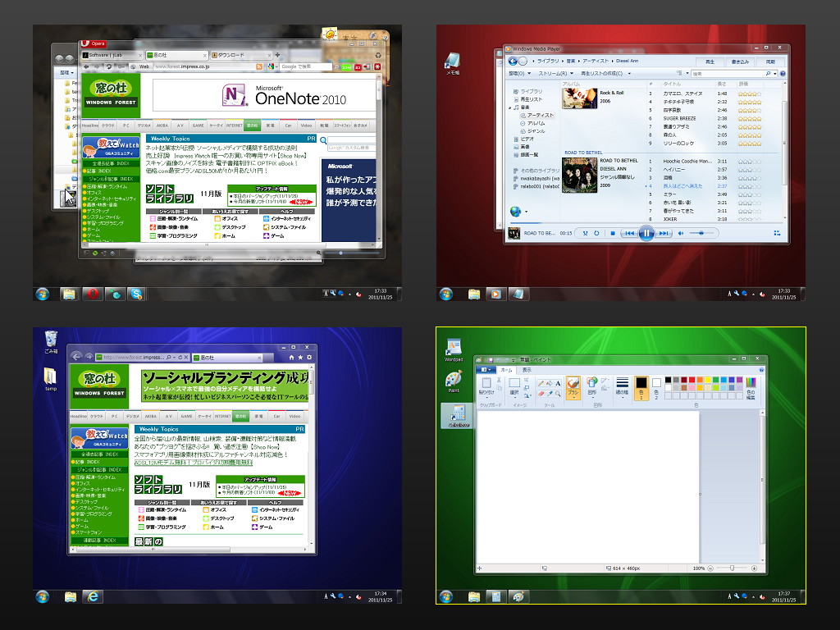The width and height of the screenshot is (840, 630).
Task: Open the Line width dropdown in Paint
Action: 622,388
